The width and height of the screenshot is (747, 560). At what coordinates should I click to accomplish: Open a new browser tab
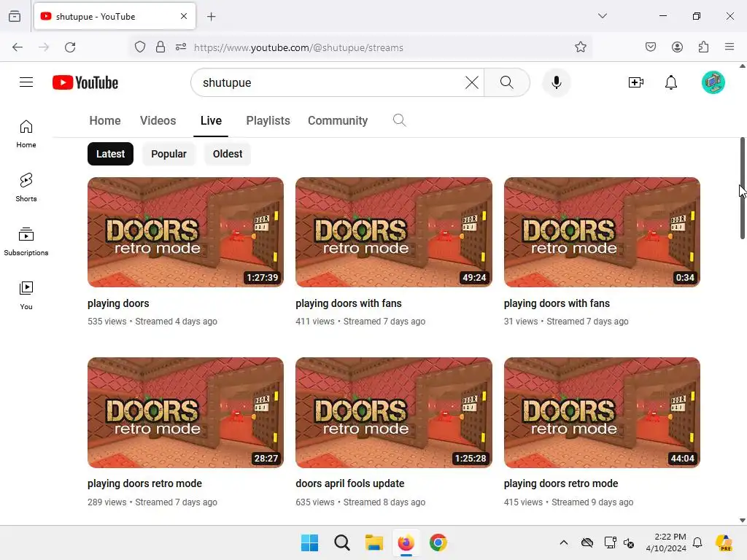pyautogui.click(x=212, y=17)
